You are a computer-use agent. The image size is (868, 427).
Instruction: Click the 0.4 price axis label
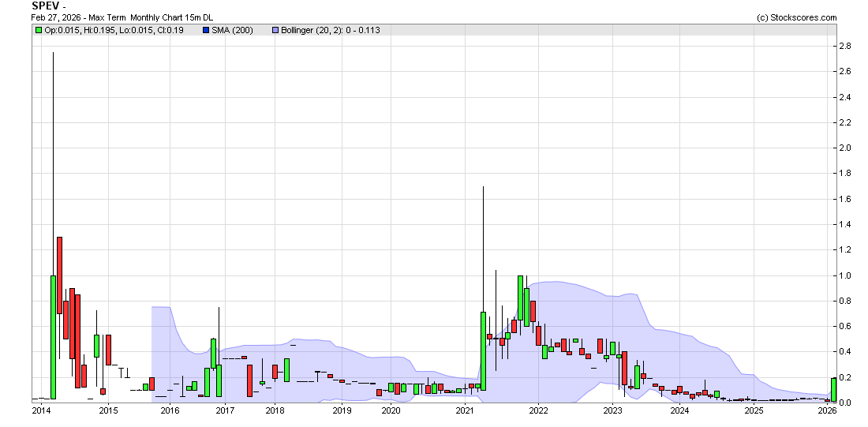coord(845,352)
